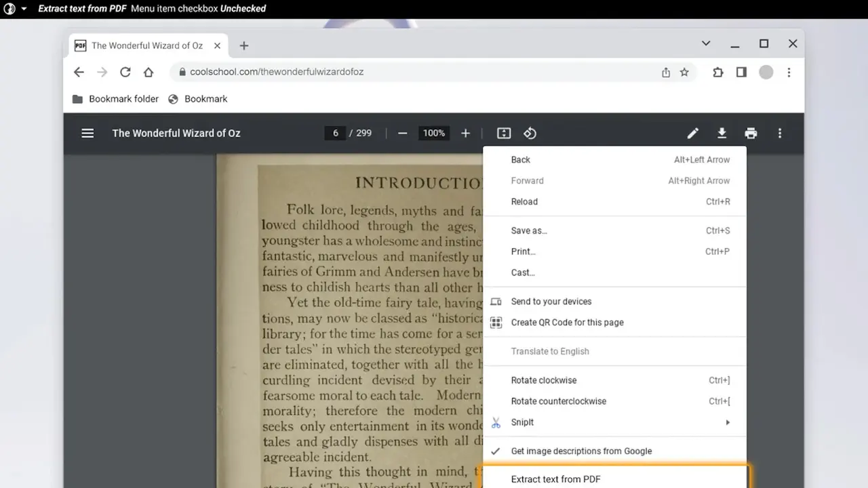Screen dimensions: 868x488
Task: Choose Save as... menu item
Action: tap(614, 230)
